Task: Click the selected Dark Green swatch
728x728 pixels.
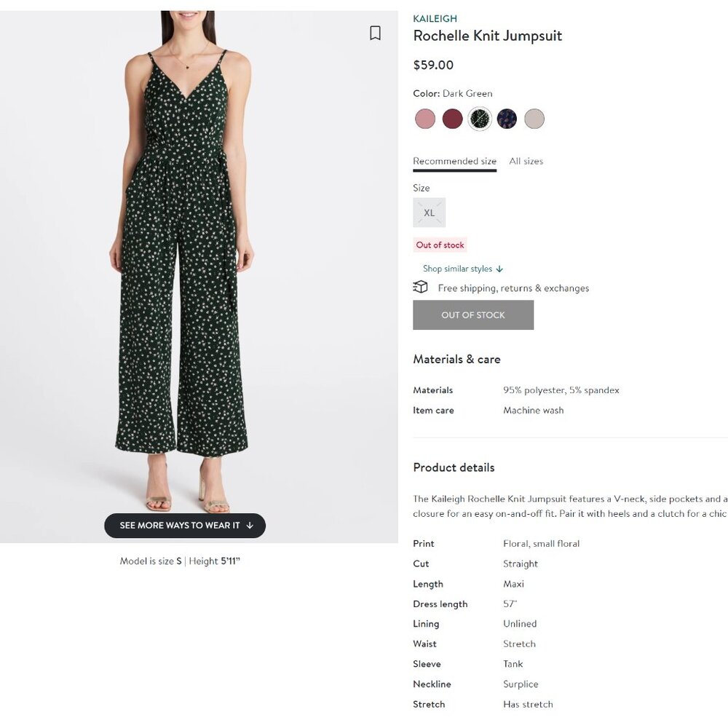Action: coord(480,118)
